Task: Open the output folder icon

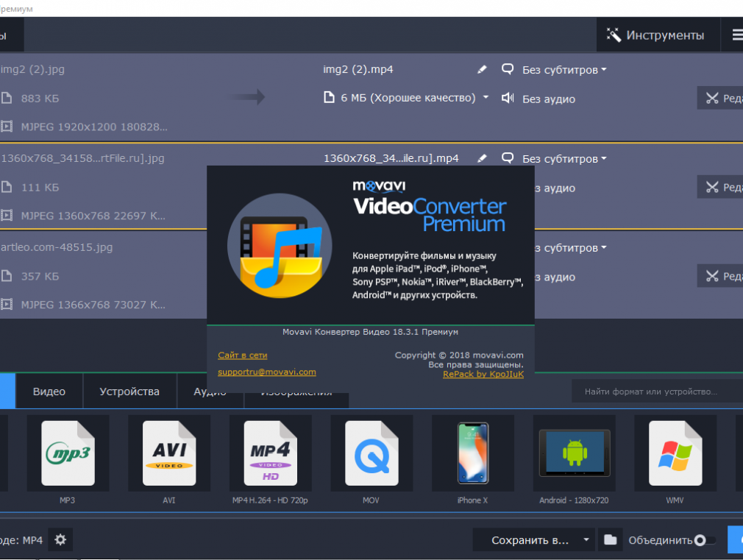Action: tap(611, 539)
